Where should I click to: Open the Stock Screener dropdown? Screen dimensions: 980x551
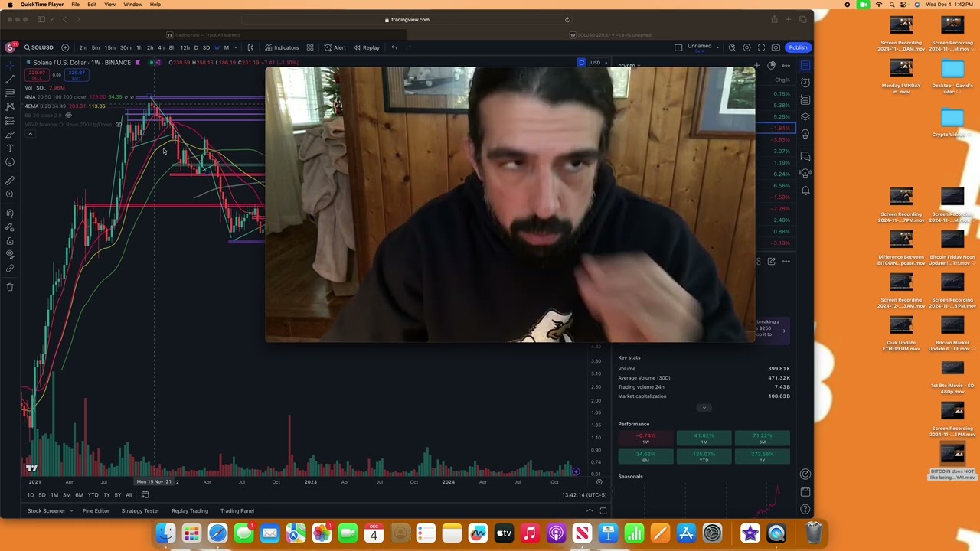pyautogui.click(x=50, y=510)
